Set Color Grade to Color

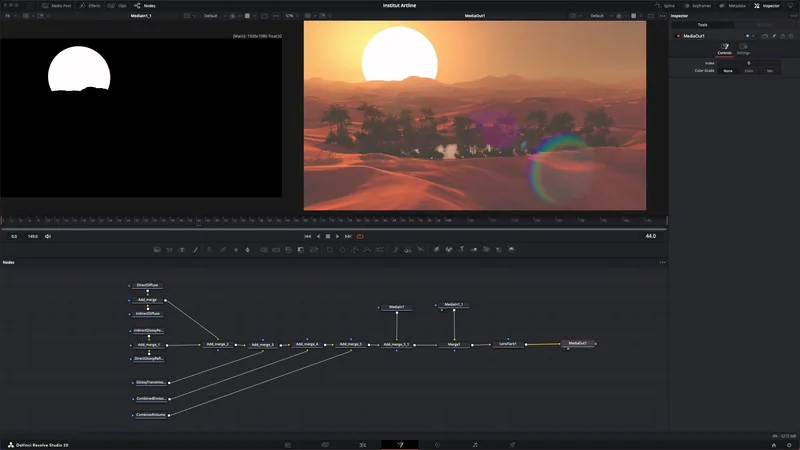(748, 71)
